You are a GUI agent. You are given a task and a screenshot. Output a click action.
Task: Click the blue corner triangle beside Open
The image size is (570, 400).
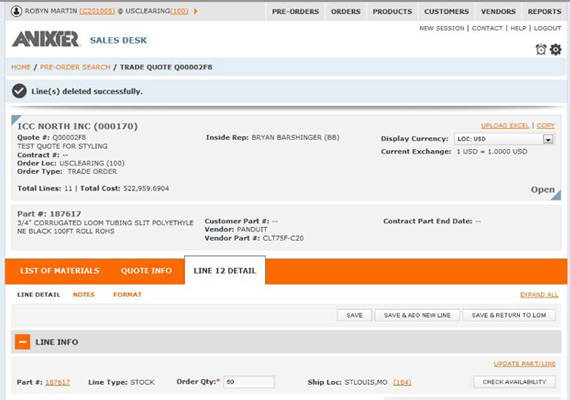click(x=556, y=195)
